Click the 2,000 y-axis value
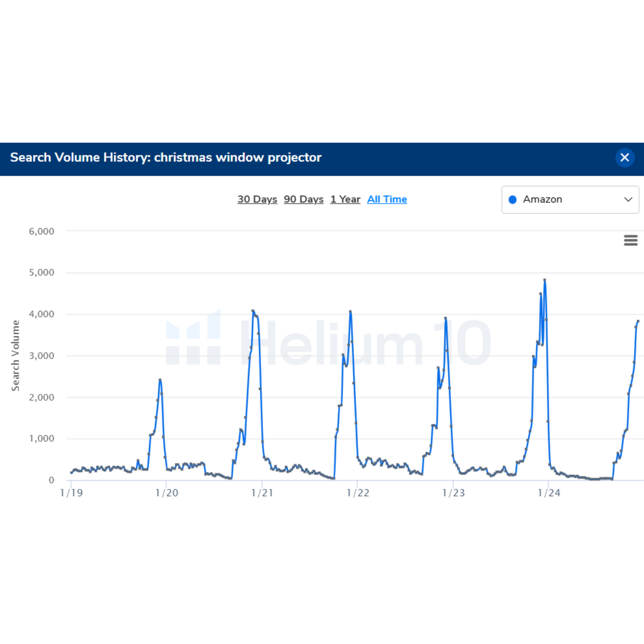The height and width of the screenshot is (644, 644). pyautogui.click(x=41, y=397)
